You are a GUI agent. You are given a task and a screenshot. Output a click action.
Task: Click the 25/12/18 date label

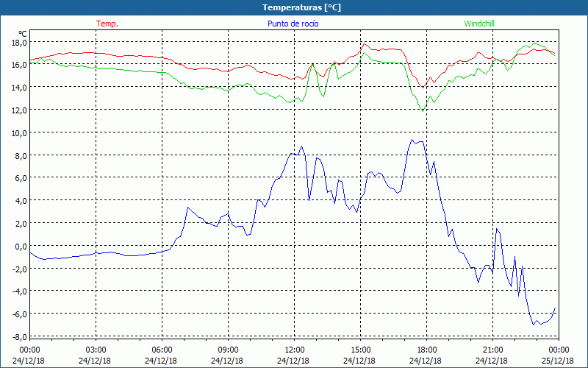click(x=558, y=361)
